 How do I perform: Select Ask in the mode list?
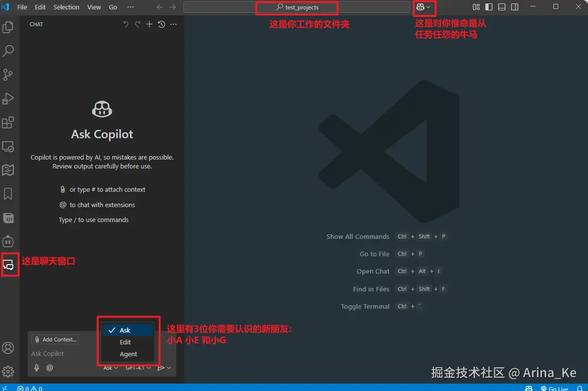point(128,330)
